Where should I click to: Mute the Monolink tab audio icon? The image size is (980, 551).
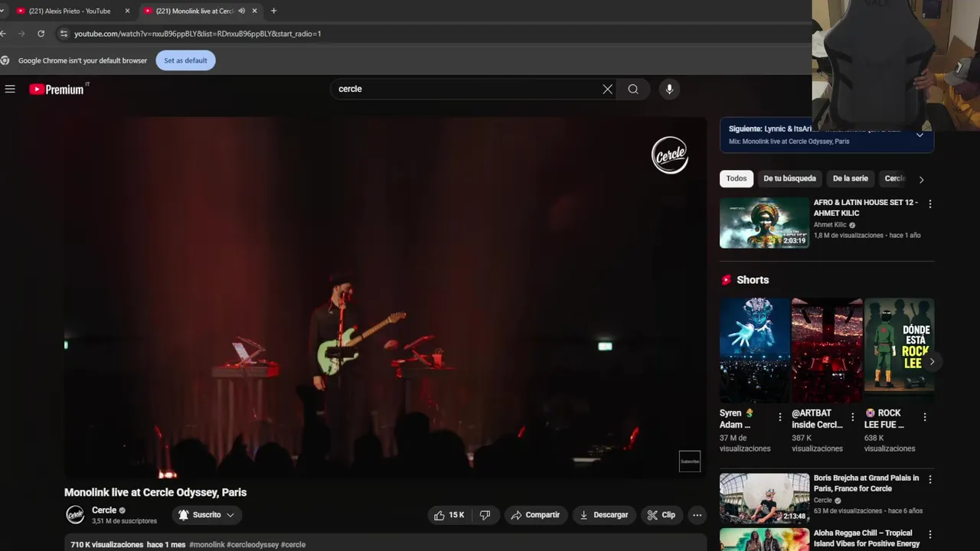(242, 11)
